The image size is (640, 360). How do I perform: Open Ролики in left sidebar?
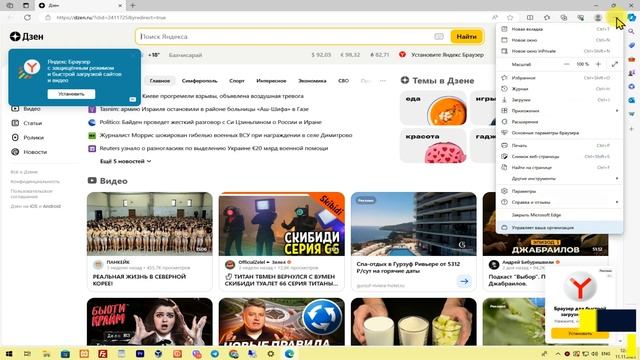point(28,138)
